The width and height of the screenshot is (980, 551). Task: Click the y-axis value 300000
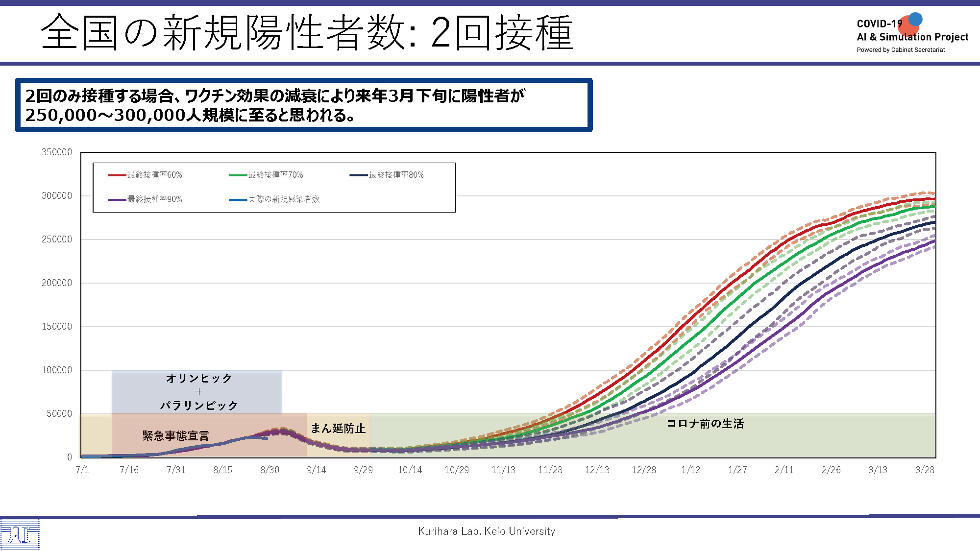pyautogui.click(x=57, y=196)
